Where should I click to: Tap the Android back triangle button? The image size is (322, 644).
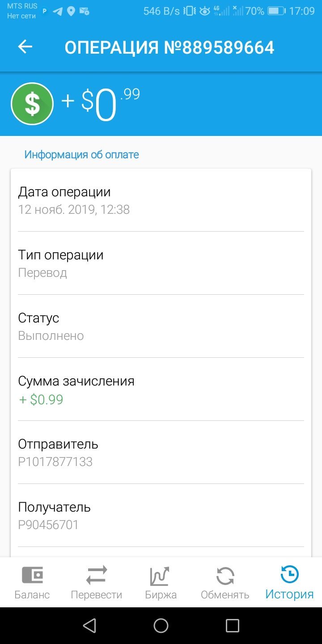89,626
